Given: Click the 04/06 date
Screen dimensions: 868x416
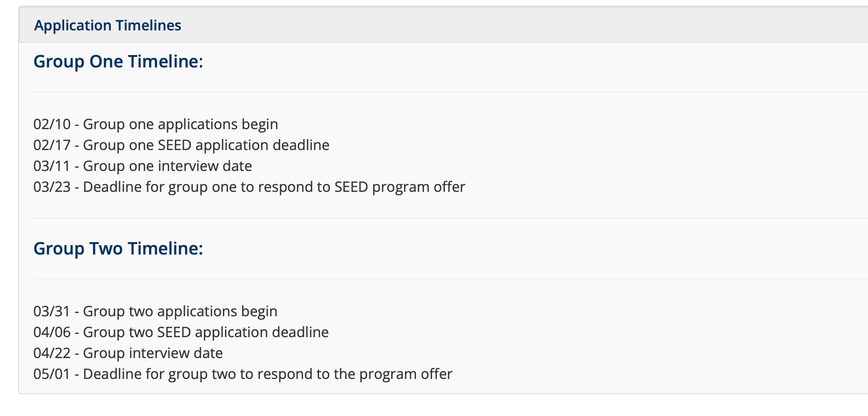Looking at the screenshot, I should tap(52, 332).
